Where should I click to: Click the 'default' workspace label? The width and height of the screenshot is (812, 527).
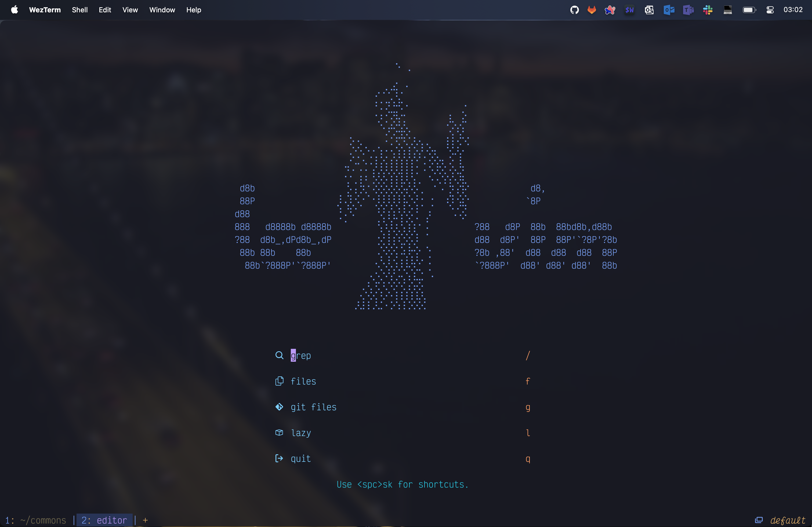788,520
